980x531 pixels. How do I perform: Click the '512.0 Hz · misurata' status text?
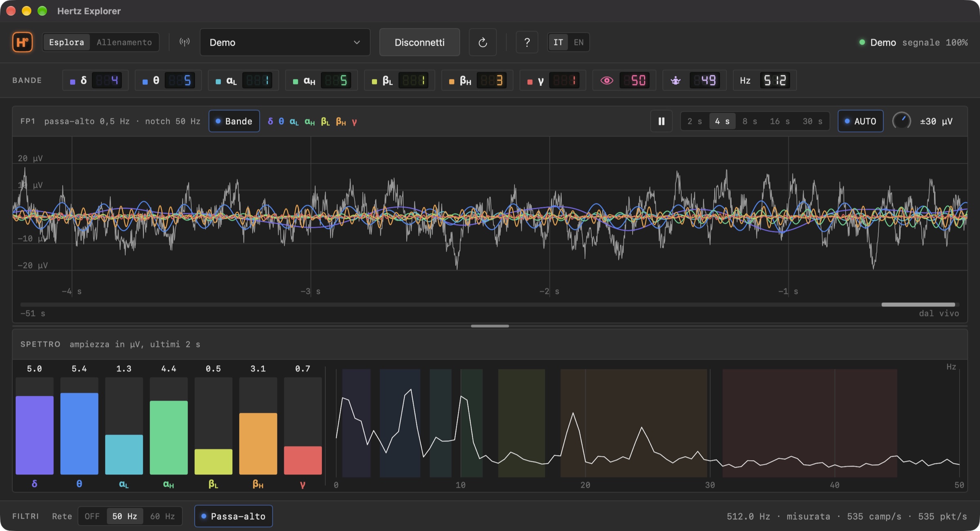pyautogui.click(x=778, y=516)
